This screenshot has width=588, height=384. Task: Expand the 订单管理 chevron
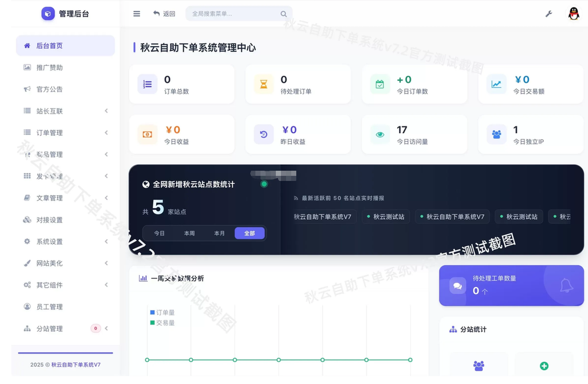[106, 133]
